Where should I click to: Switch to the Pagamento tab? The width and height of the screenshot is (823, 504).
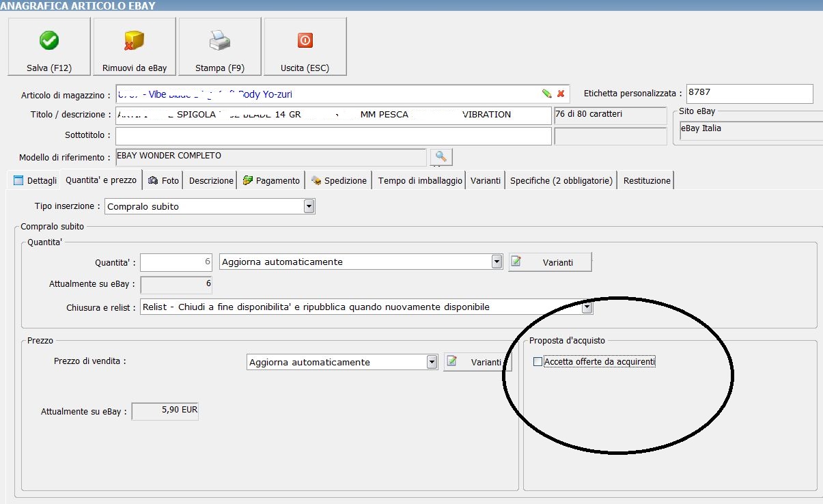(271, 180)
